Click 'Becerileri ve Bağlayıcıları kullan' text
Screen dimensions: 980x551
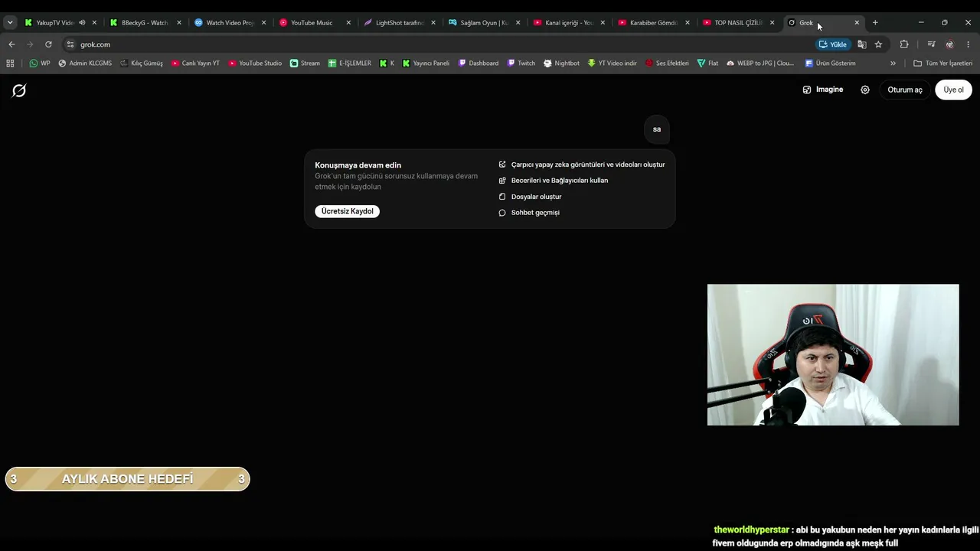coord(560,181)
